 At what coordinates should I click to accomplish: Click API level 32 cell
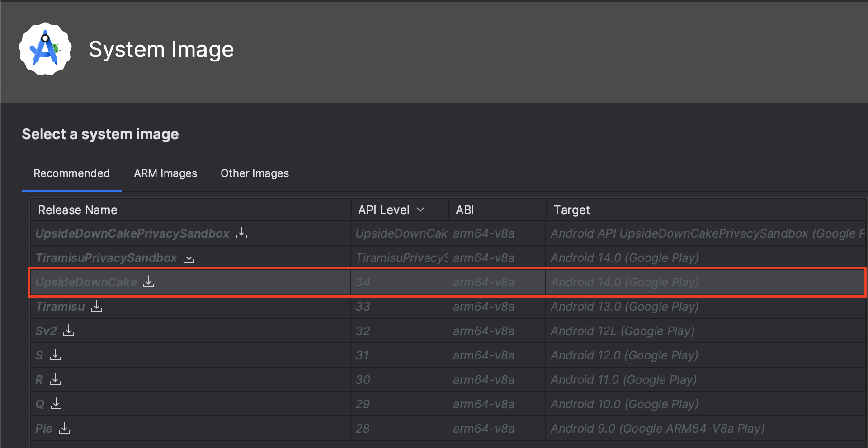click(x=399, y=331)
